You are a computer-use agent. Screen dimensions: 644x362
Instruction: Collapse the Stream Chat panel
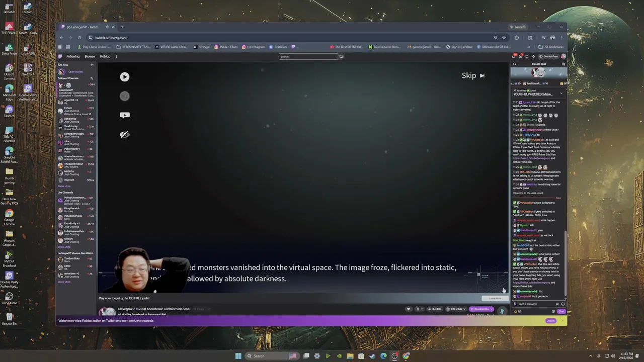[x=514, y=64]
